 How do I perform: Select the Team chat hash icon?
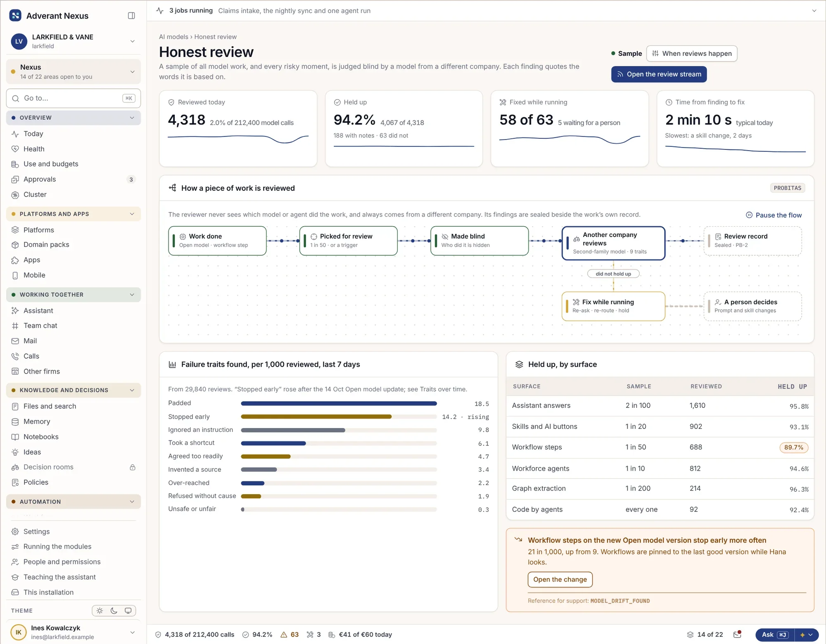pos(15,326)
